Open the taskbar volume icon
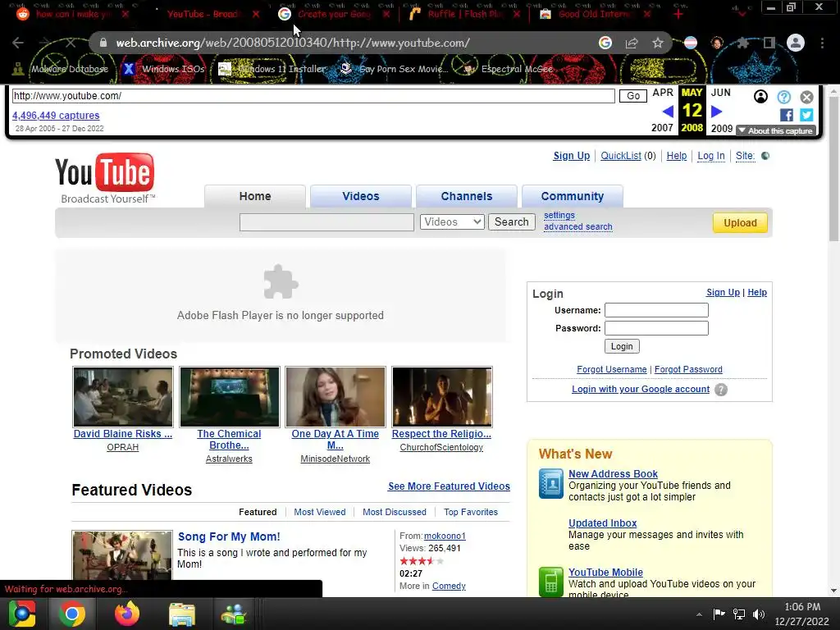The height and width of the screenshot is (630, 840). click(759, 614)
